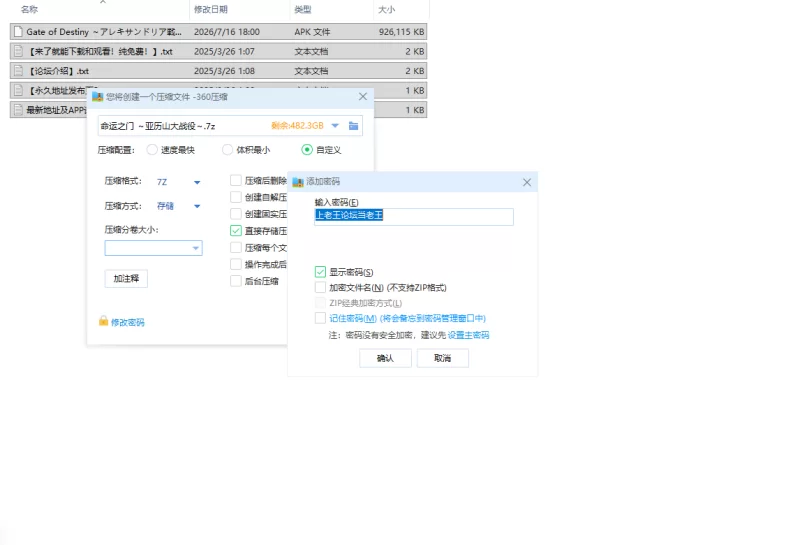Expand the archive path dropdown arrow
Viewport: 800px width, 545px height.
click(x=335, y=126)
